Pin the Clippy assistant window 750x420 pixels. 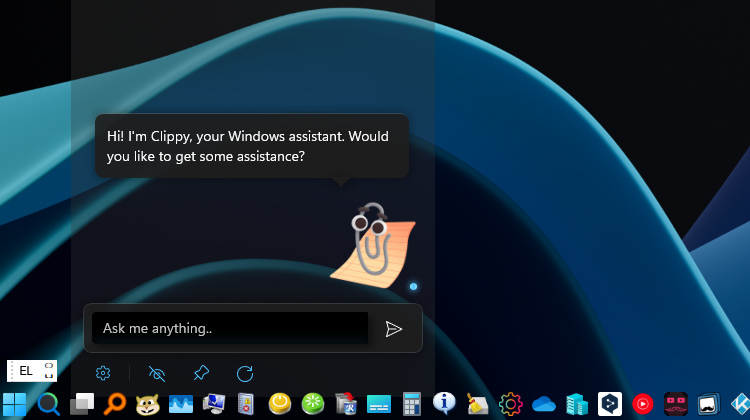point(201,373)
